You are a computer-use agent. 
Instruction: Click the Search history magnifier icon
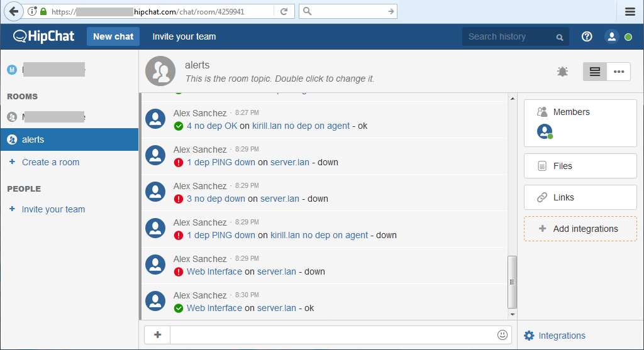(559, 37)
